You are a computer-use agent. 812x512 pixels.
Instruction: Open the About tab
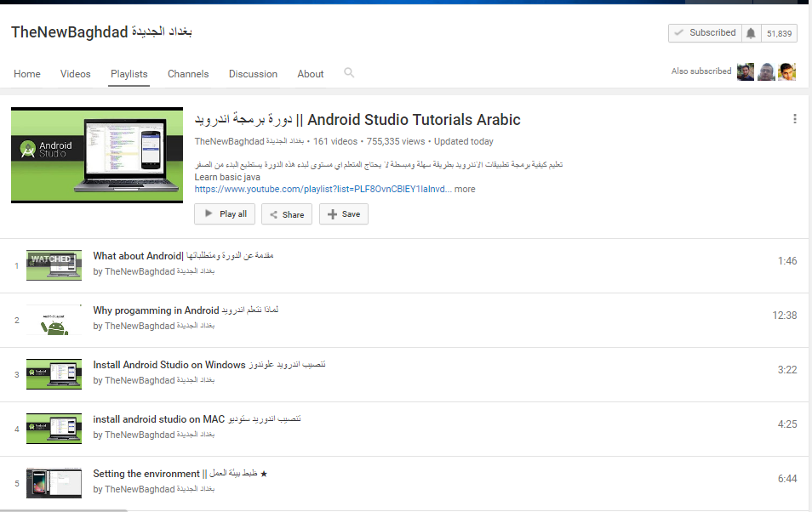(x=310, y=74)
